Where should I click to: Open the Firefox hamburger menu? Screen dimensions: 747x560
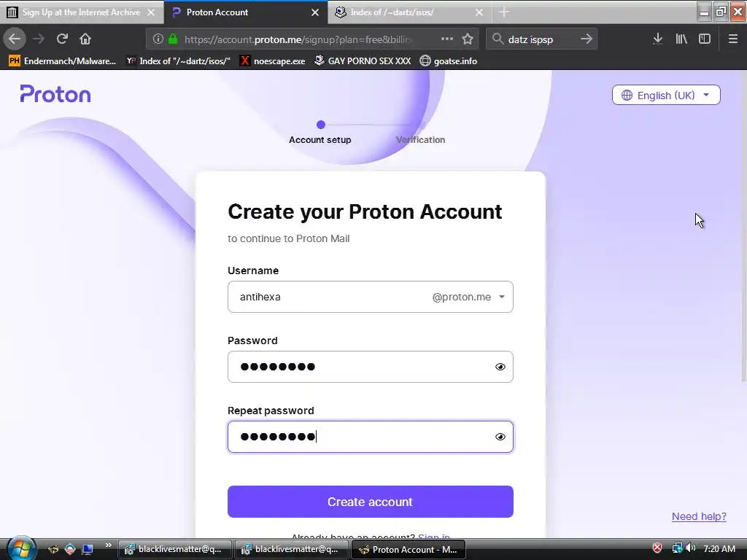(732, 39)
